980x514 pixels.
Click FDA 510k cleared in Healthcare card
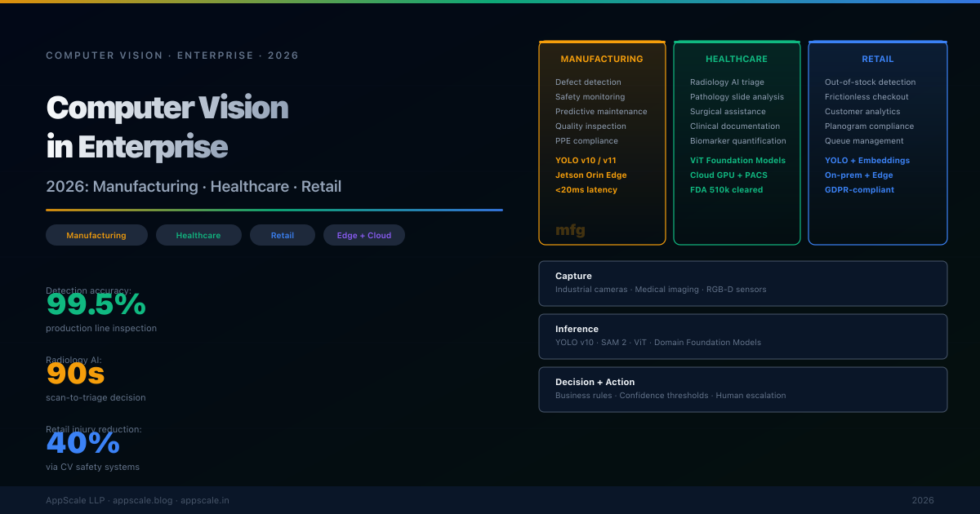[726, 190]
